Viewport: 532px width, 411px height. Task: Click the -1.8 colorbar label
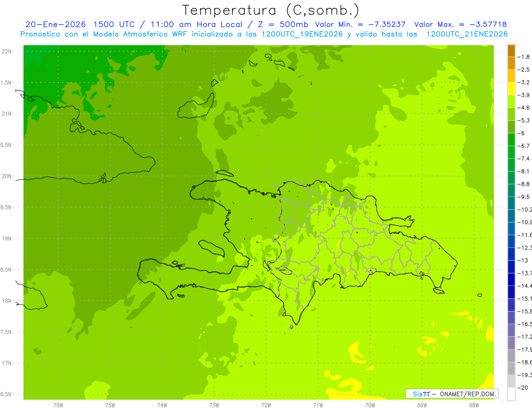coord(524,57)
